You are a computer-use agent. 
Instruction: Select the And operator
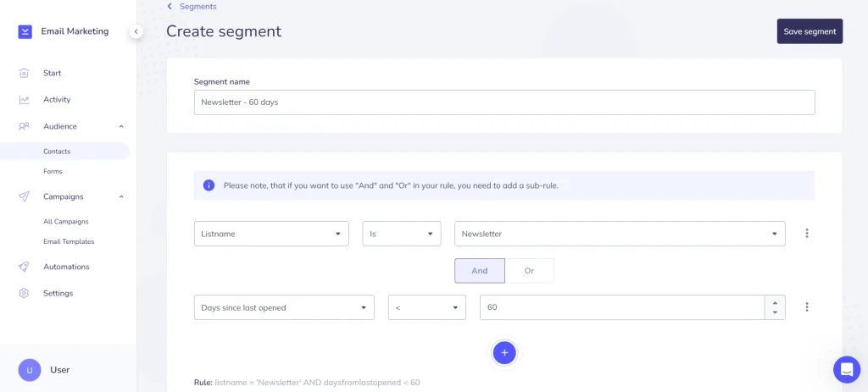(x=480, y=270)
